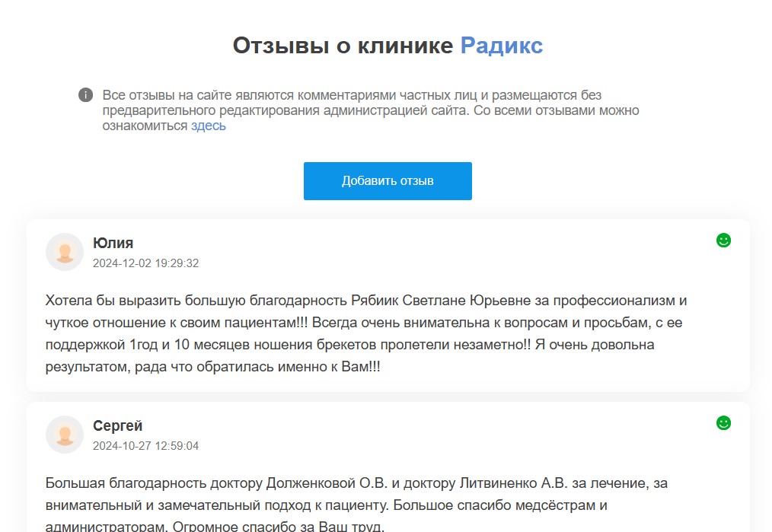Screen dimensions: 772x532
Task: Click the green smiley on Юлия's review
Action: [x=723, y=241]
